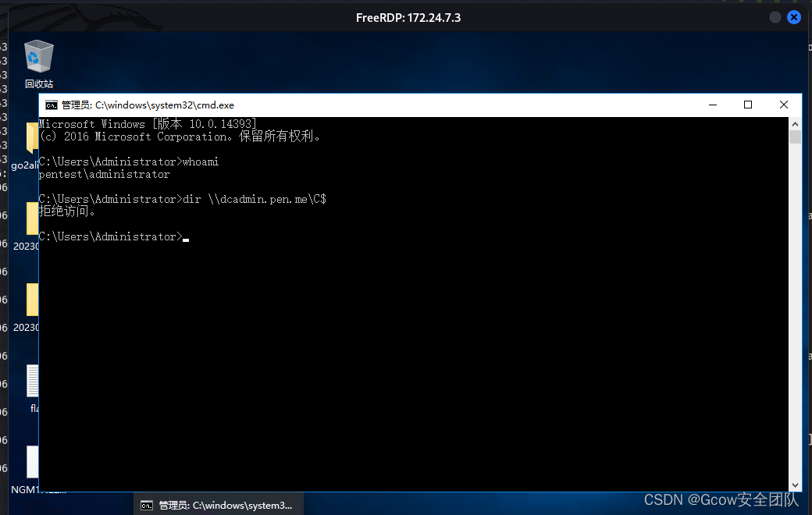This screenshot has height=515, width=812.
Task: Maximize the cmd.exe window
Action: [748, 105]
